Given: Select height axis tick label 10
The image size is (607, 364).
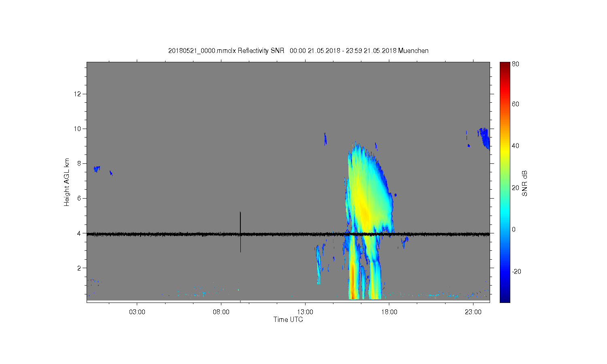Looking at the screenshot, I should [x=77, y=129].
